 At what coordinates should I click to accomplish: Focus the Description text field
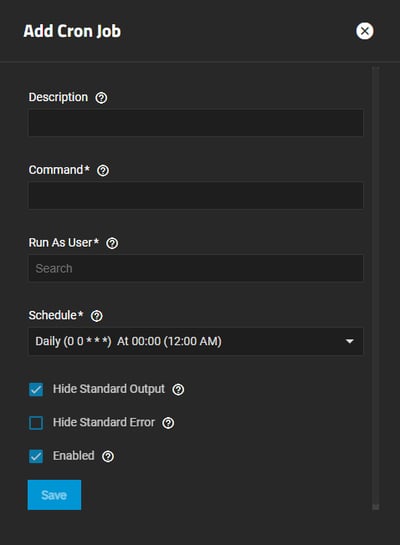tap(196, 123)
